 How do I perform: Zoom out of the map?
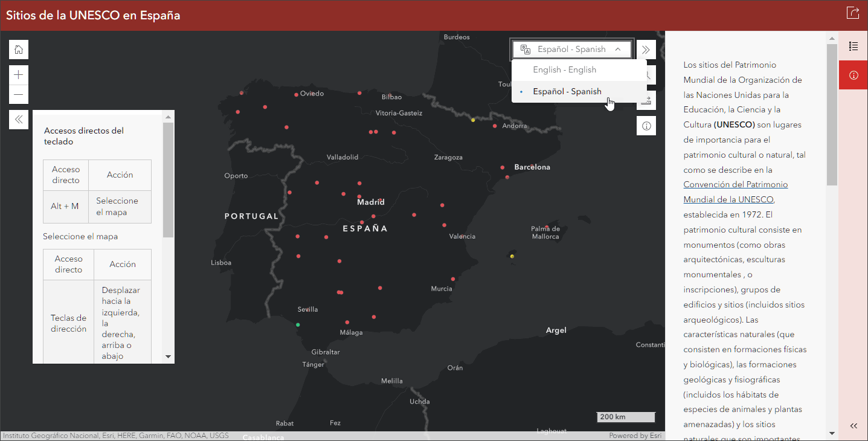[19, 95]
